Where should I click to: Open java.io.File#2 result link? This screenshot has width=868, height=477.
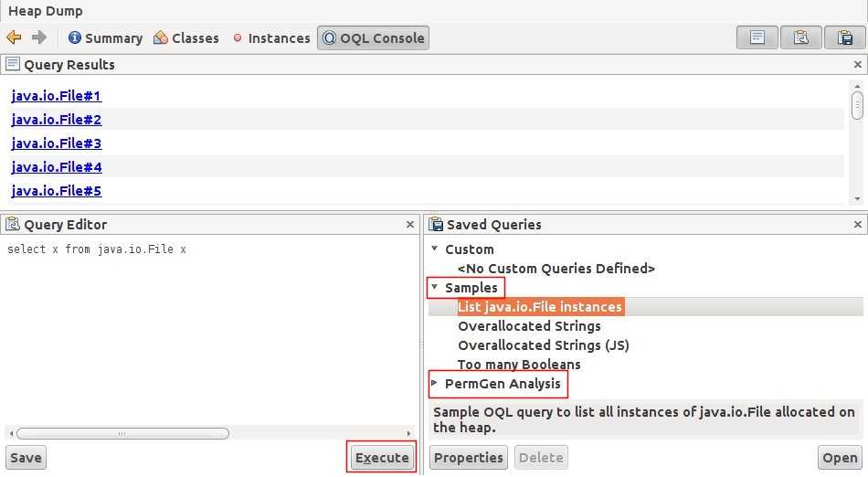point(57,120)
